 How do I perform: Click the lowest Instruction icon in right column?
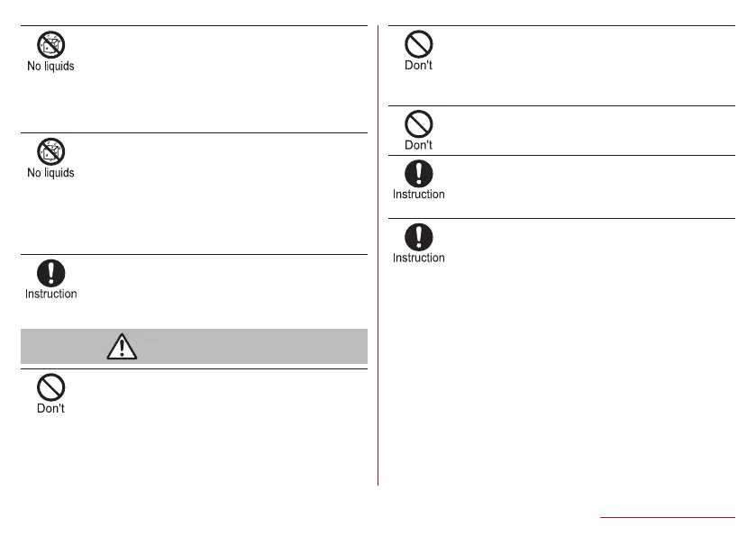[x=419, y=237]
